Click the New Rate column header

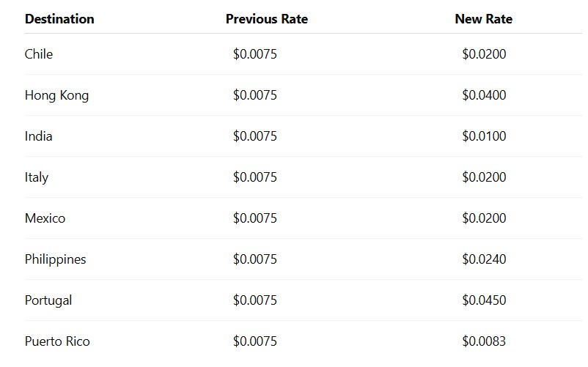484,19
